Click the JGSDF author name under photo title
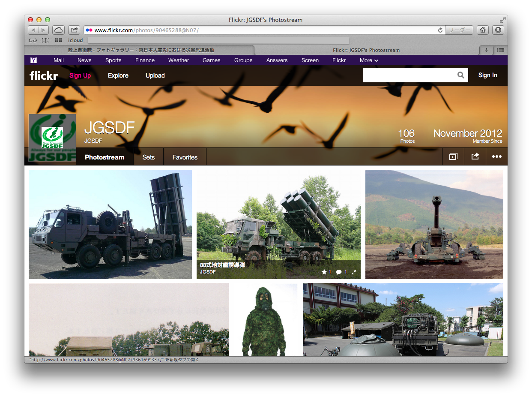Image resolution: width=532 pixels, height=397 pixels. click(x=208, y=272)
